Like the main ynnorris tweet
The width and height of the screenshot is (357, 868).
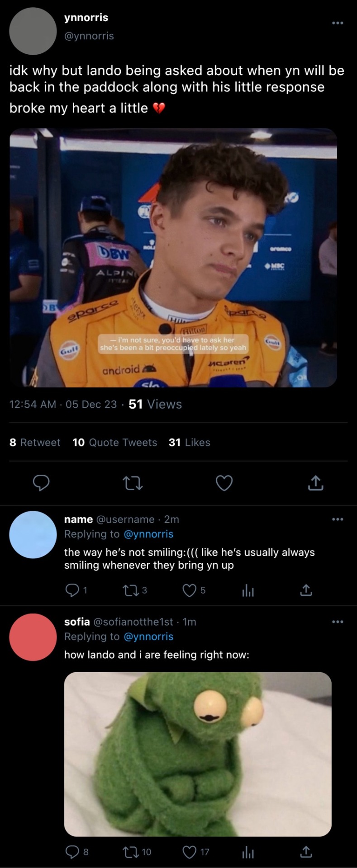click(224, 483)
